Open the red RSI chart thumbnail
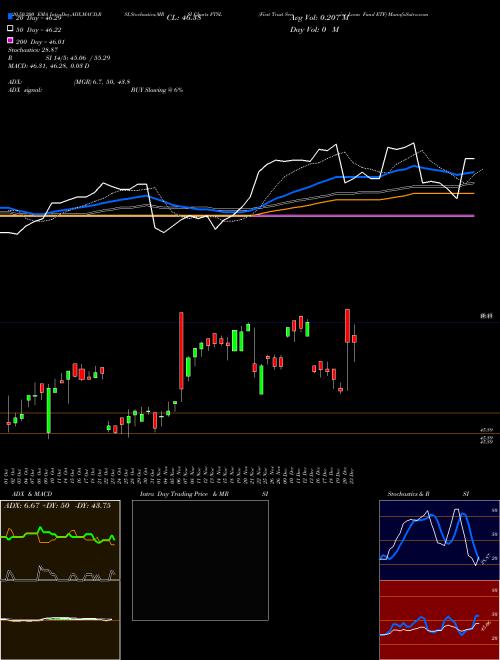500x660 pixels. [439, 620]
